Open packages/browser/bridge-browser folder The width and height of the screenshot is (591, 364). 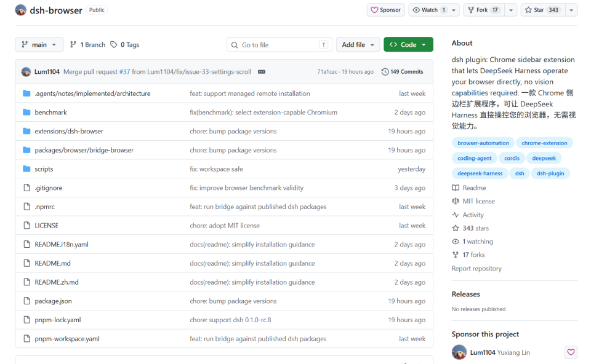[x=84, y=150]
